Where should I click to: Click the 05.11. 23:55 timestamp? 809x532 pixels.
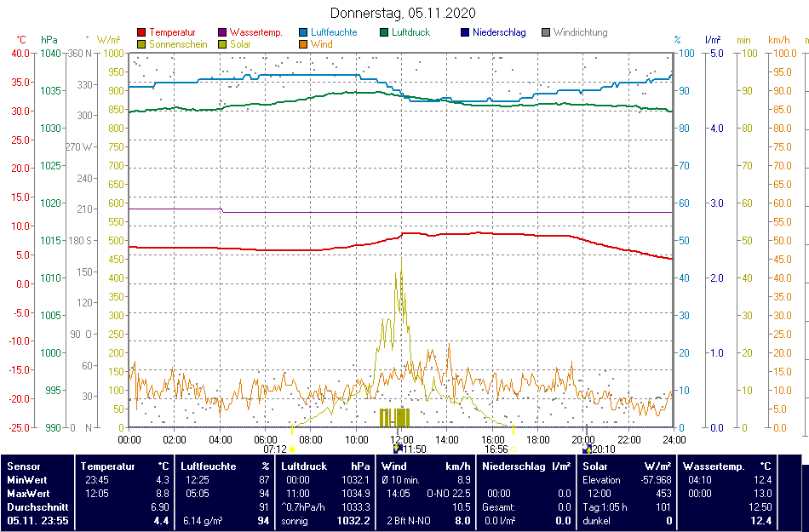tap(37, 521)
